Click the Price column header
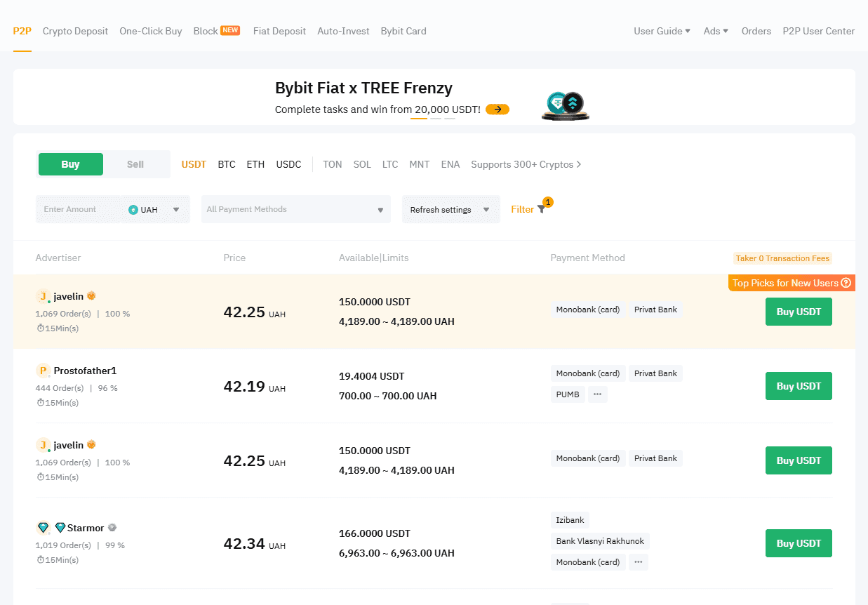The image size is (868, 605). 234,258
